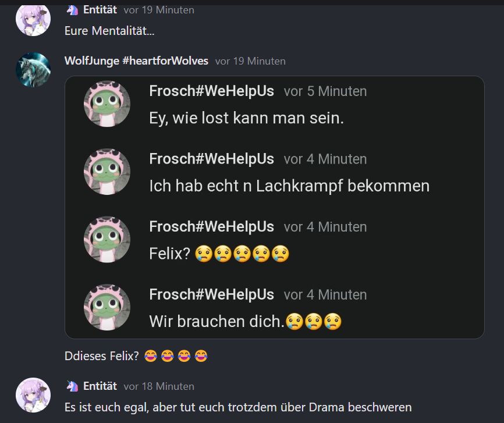The image size is (504, 423).
Task: Click the Entität username on the 'Es ist euch egal' message
Action: (100, 386)
